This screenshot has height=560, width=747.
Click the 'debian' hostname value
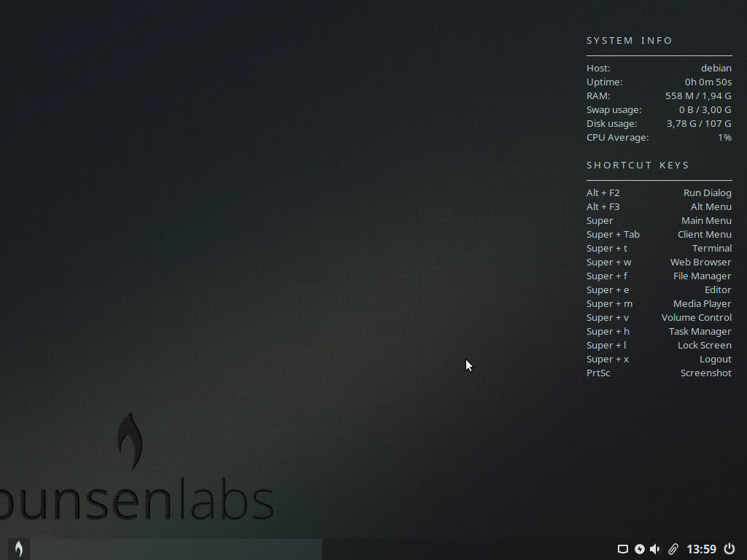[716, 68]
